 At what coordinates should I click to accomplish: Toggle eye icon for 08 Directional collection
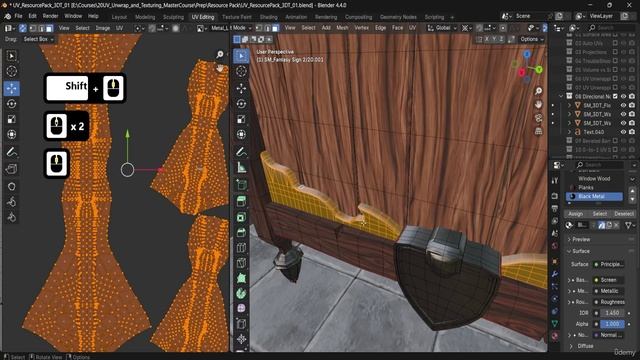pyautogui.click(x=623, y=96)
